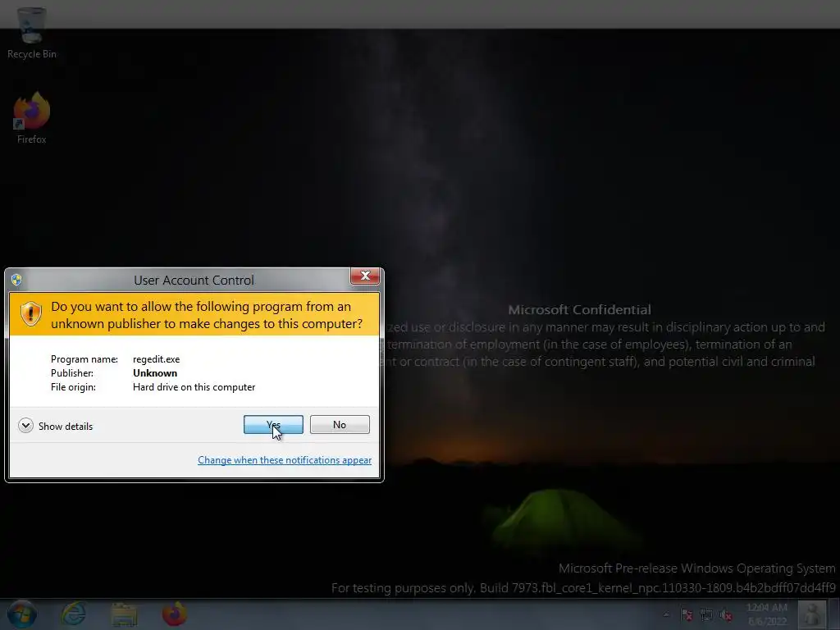The height and width of the screenshot is (630, 840).
Task: Click the 'Program name:' label
Action: (x=84, y=359)
